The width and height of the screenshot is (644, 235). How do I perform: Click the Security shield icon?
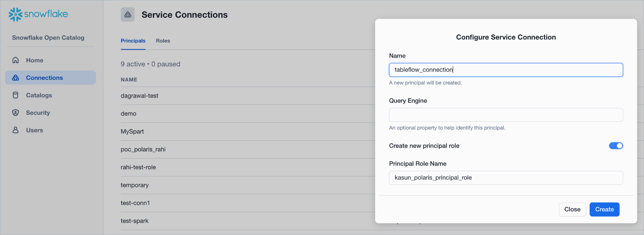tap(16, 112)
